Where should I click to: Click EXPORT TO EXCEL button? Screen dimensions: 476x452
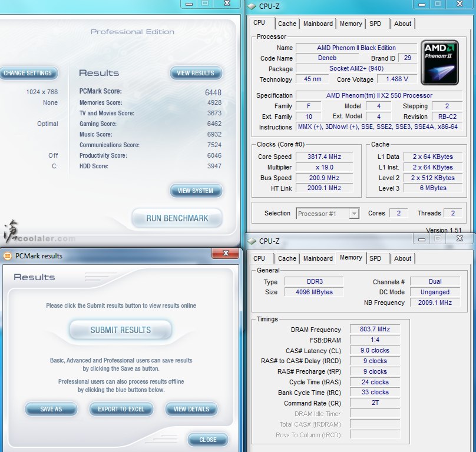click(x=121, y=409)
